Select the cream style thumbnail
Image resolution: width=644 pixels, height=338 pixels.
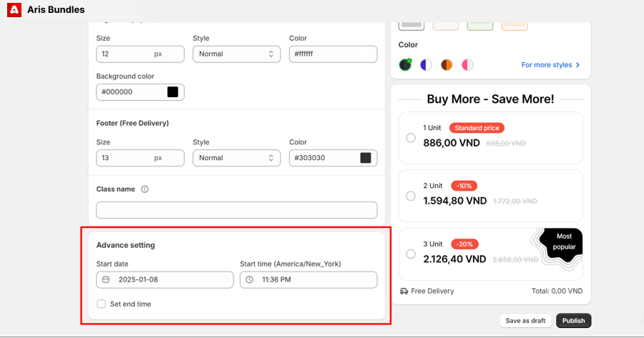[x=446, y=26]
